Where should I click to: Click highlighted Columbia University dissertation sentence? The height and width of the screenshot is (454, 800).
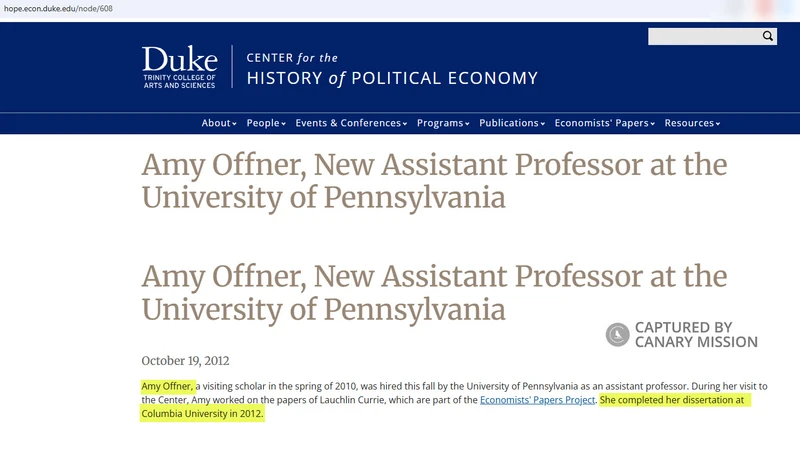point(445,407)
